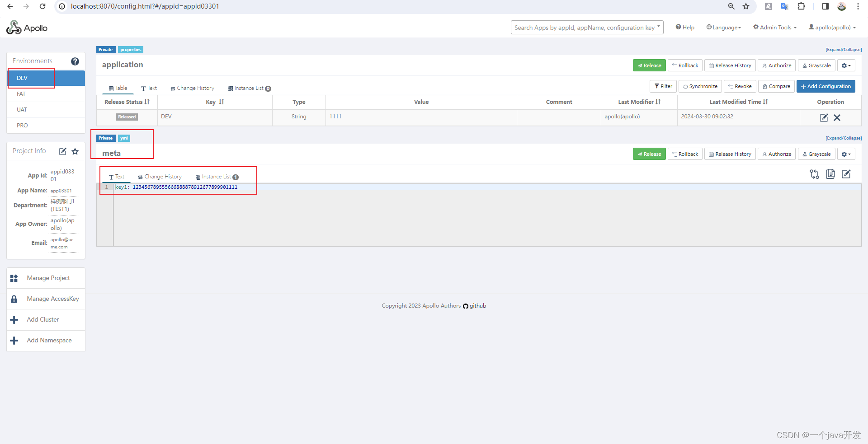Delete the DEV key row
Viewport: 868px width, 444px height.
(837, 117)
